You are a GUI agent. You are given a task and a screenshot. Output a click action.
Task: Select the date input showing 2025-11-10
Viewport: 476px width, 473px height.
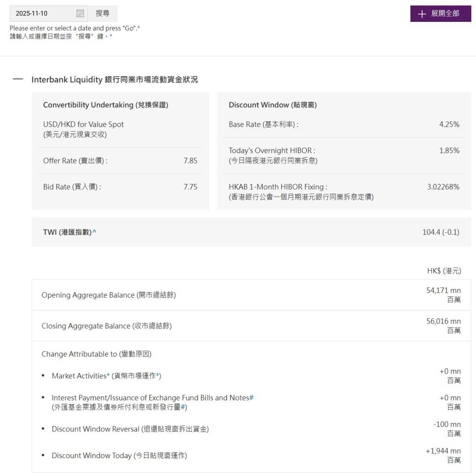(44, 13)
